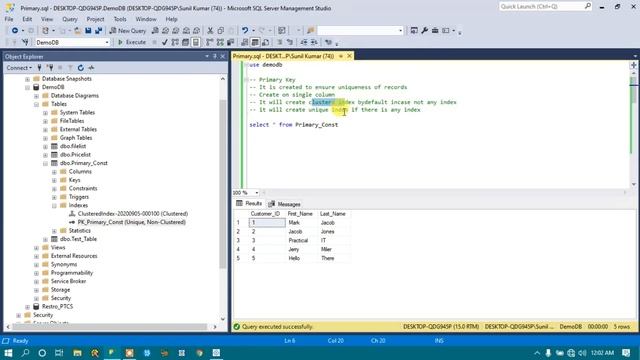The image size is (640, 360).
Task: Click the Cut scissors icon
Action: tap(210, 31)
